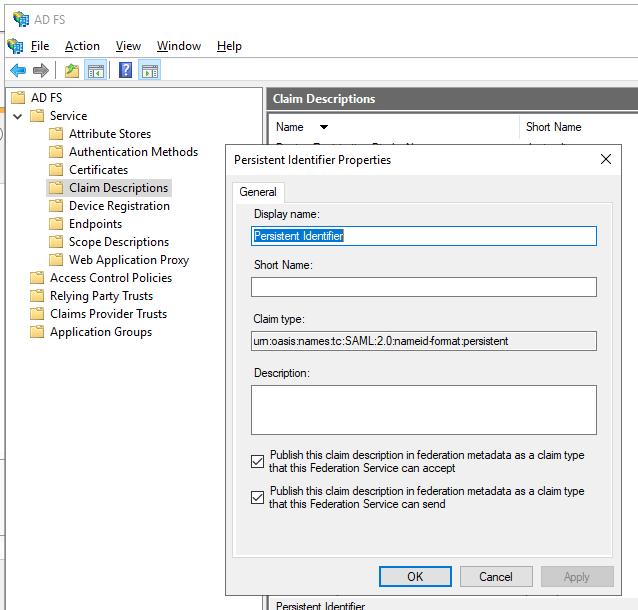Click the Up One Level folder icon
Screen dimensions: 638x610
[x=72, y=70]
